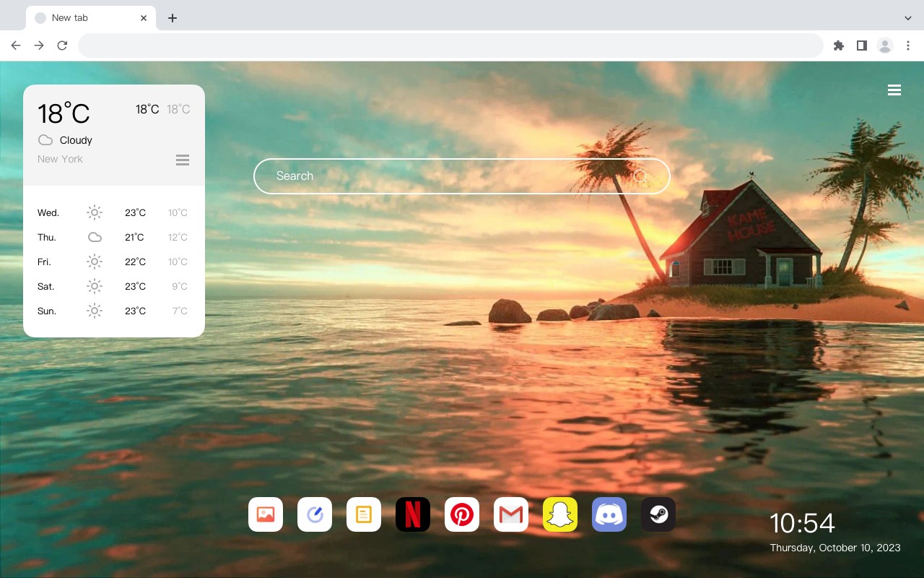Click the sun icon in the Sat. row
Screen dimensions: 924x578
coord(95,286)
